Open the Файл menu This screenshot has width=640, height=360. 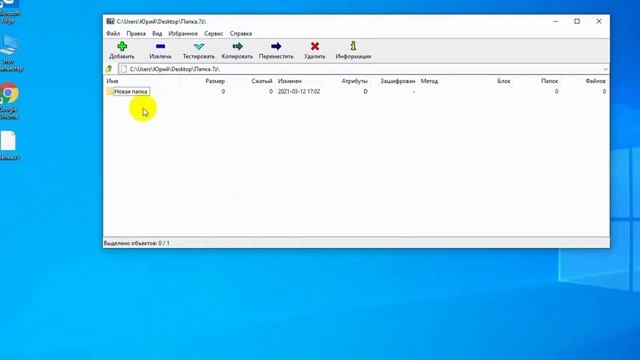113,33
